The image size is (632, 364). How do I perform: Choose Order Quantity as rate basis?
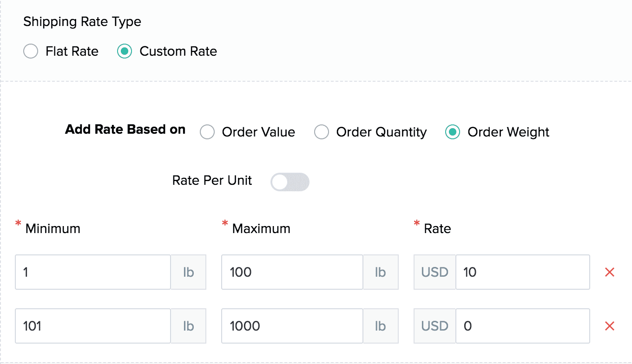tap(322, 132)
